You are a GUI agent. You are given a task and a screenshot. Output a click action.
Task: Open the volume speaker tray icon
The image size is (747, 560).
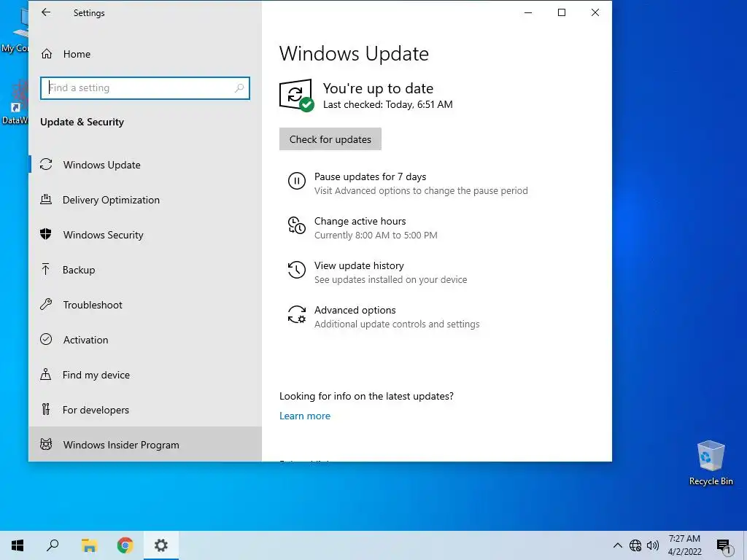[653, 545]
